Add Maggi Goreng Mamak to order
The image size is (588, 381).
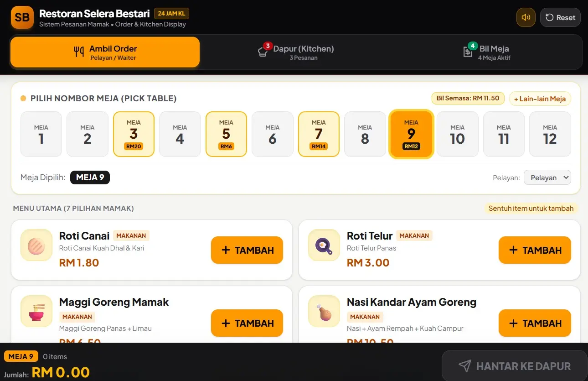[247, 323]
